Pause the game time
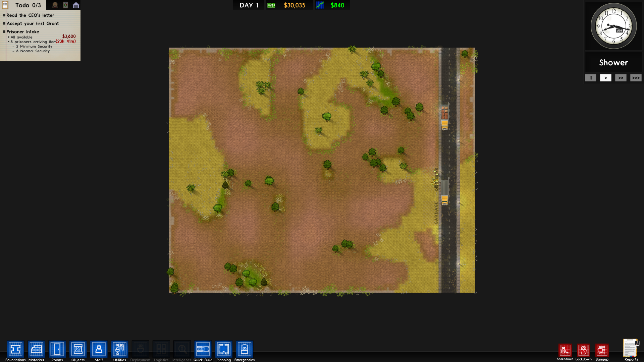The width and height of the screenshot is (644, 362). (x=590, y=78)
